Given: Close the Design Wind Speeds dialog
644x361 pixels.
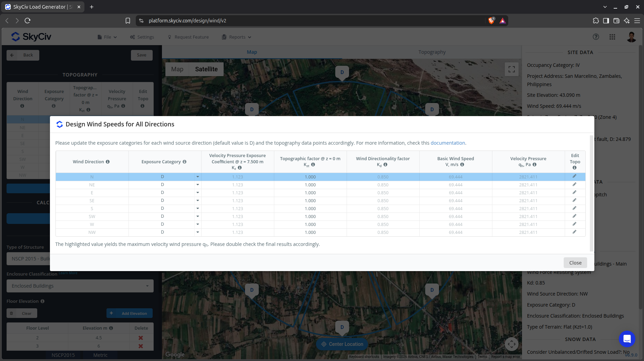Looking at the screenshot, I should tap(575, 263).
